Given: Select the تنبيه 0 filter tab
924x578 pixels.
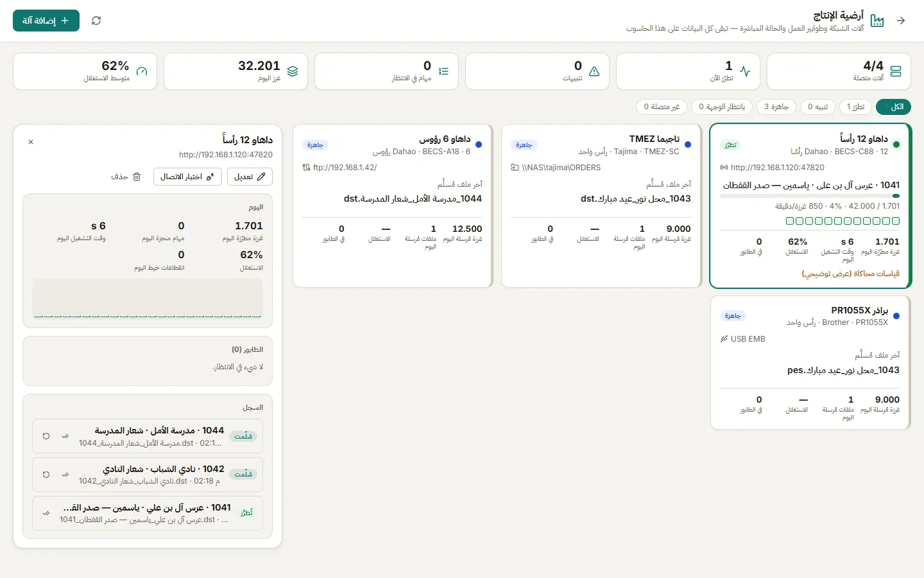Looking at the screenshot, I should point(817,107).
